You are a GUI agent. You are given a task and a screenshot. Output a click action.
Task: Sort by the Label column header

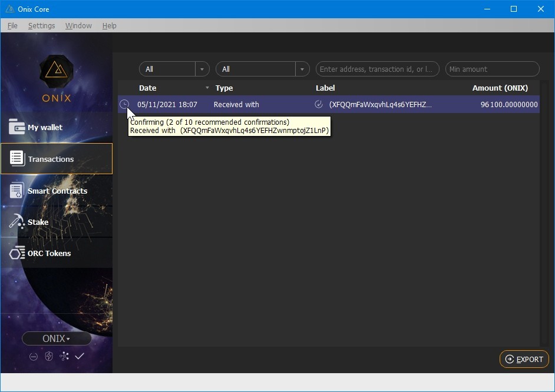[325, 88]
